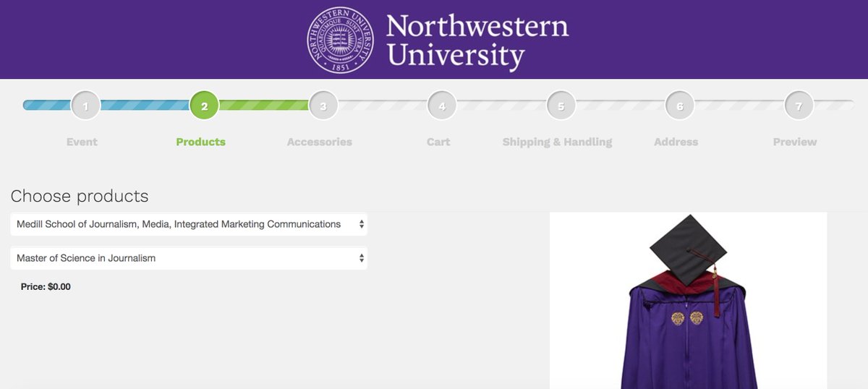This screenshot has height=389, width=868.
Task: Click step 7 circle
Action: (799, 106)
